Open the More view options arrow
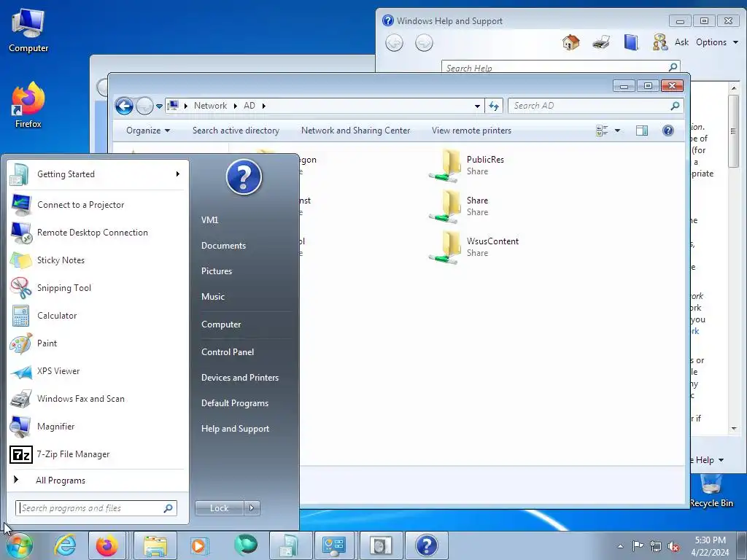This screenshot has height=560, width=747. coord(617,131)
